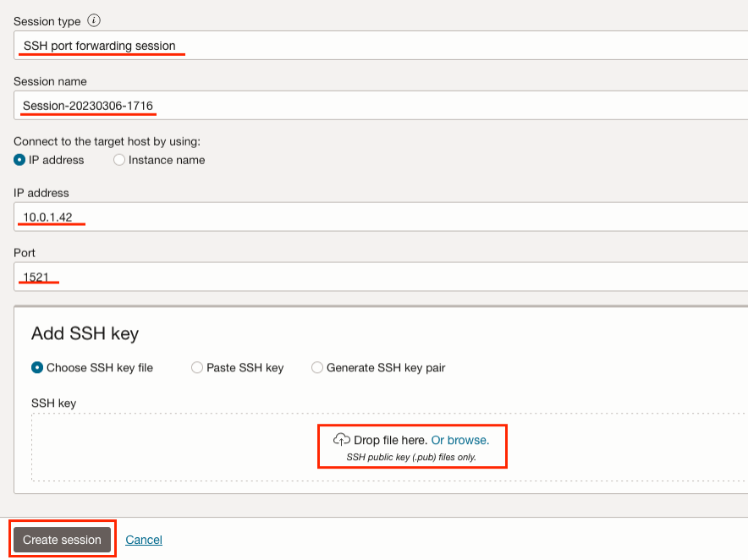Click the Cancel link

tap(144, 540)
